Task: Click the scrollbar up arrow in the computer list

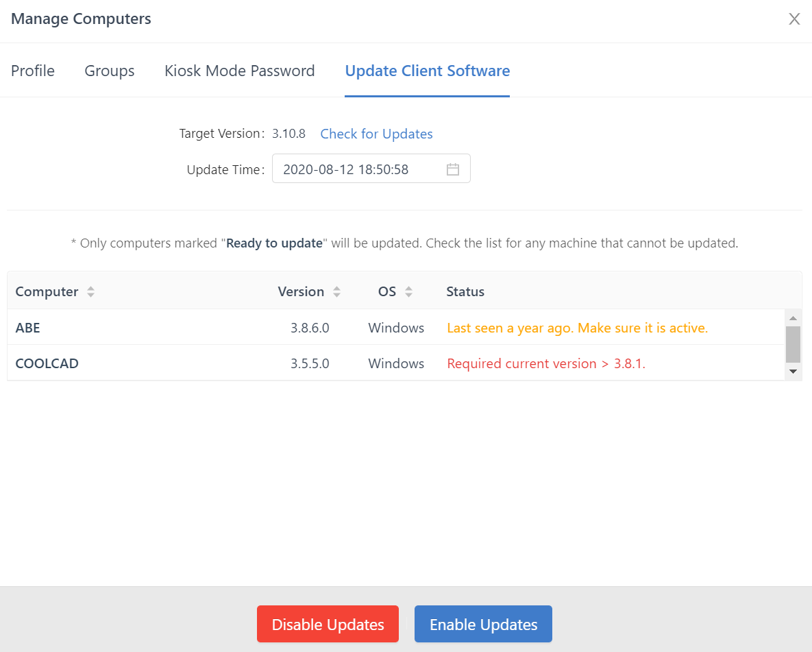Action: pos(793,317)
